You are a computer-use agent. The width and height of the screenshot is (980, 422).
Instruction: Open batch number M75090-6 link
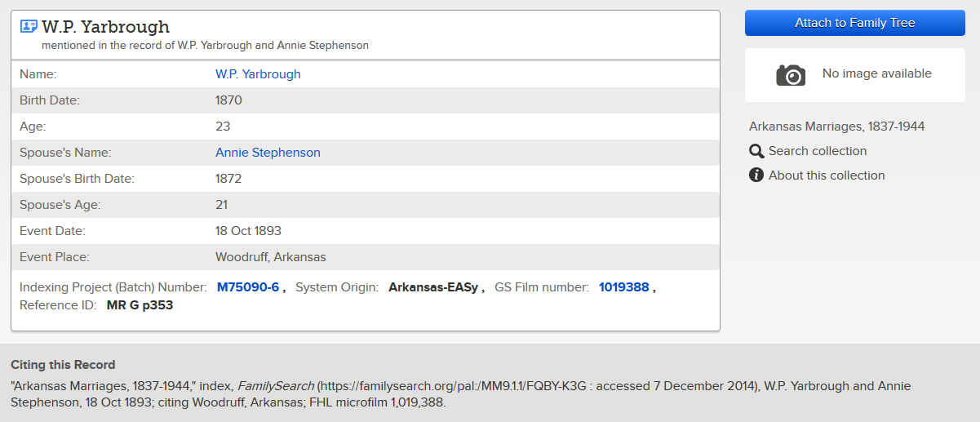pos(248,287)
